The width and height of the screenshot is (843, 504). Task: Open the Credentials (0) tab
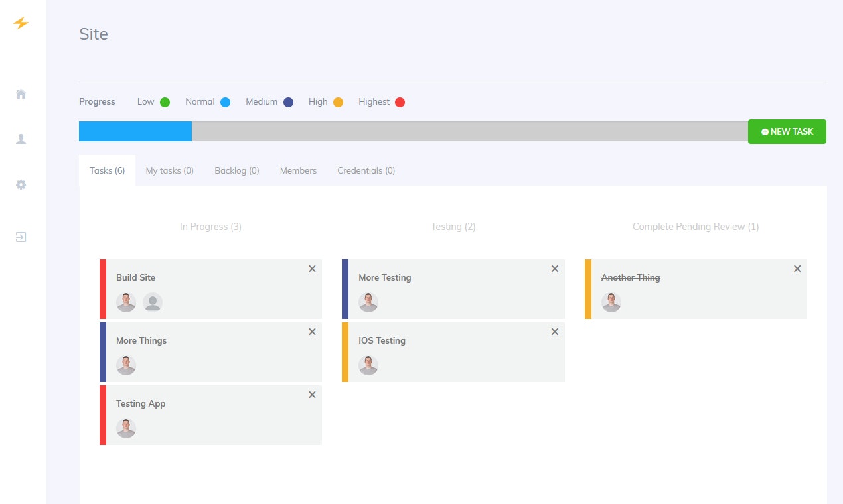[366, 170]
